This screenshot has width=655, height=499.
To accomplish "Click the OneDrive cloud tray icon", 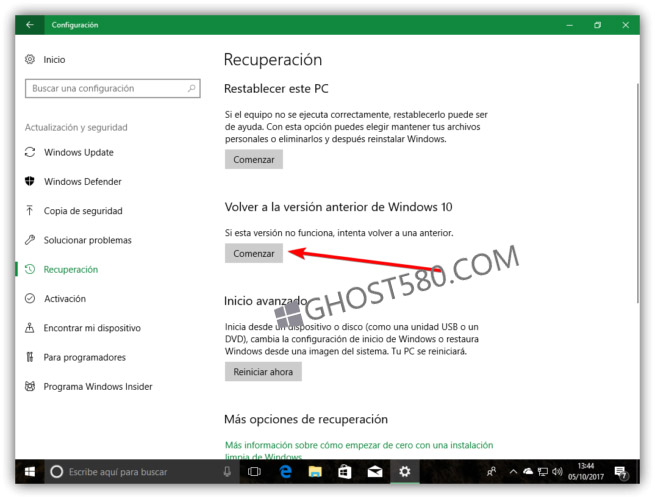I will (528, 471).
